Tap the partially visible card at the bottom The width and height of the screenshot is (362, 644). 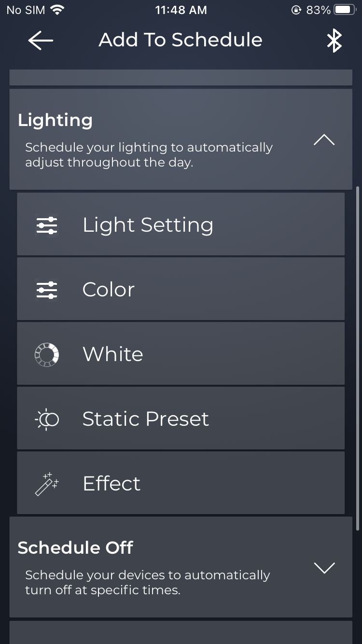pyautogui.click(x=181, y=632)
